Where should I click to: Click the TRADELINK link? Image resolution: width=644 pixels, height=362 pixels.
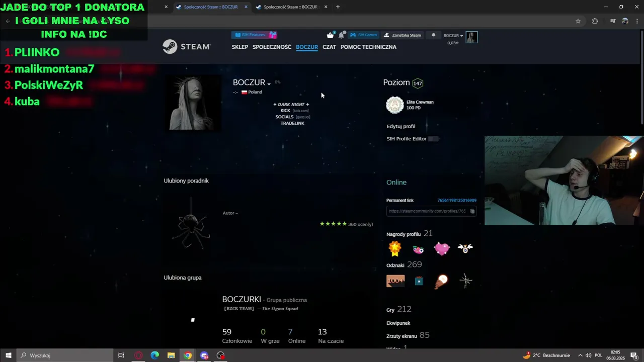[x=292, y=123]
